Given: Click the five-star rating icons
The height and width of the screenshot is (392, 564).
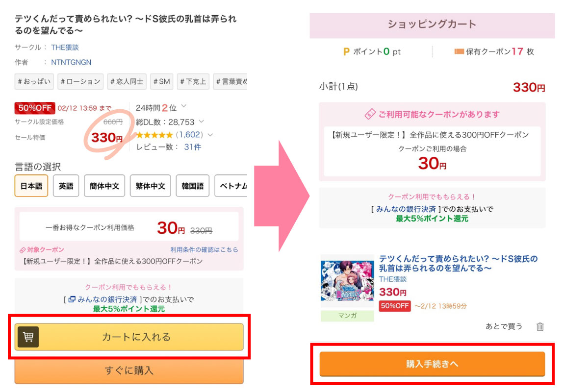Looking at the screenshot, I should 154,135.
